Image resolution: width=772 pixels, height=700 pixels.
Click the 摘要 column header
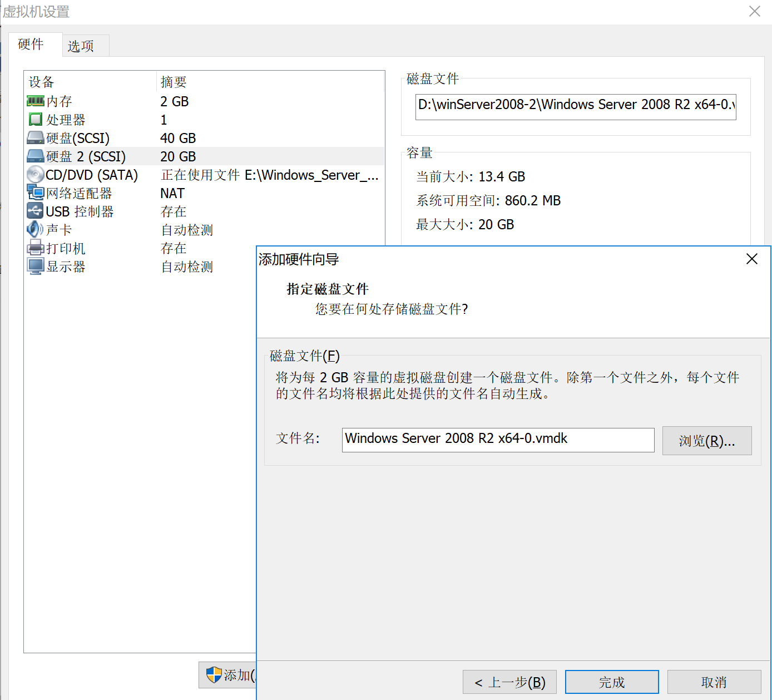pos(270,82)
